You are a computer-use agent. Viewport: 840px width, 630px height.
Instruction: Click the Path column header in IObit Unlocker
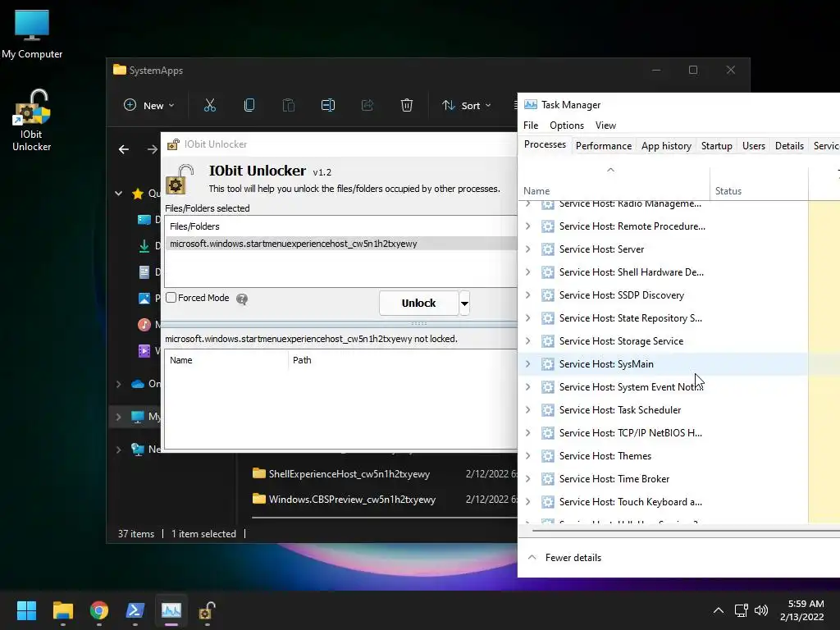point(402,360)
